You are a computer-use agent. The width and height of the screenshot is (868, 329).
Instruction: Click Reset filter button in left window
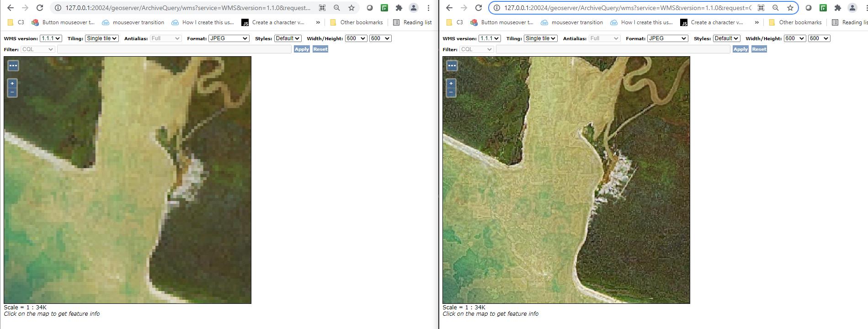coord(320,49)
